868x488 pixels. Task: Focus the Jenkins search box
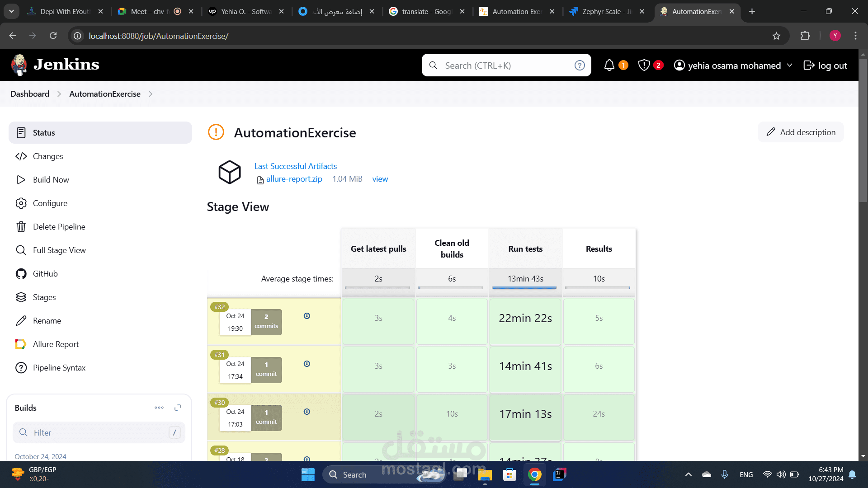(506, 66)
